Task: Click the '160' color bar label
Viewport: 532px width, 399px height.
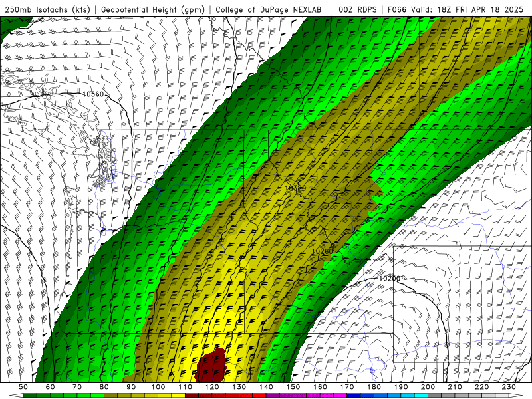Action: click(x=320, y=387)
